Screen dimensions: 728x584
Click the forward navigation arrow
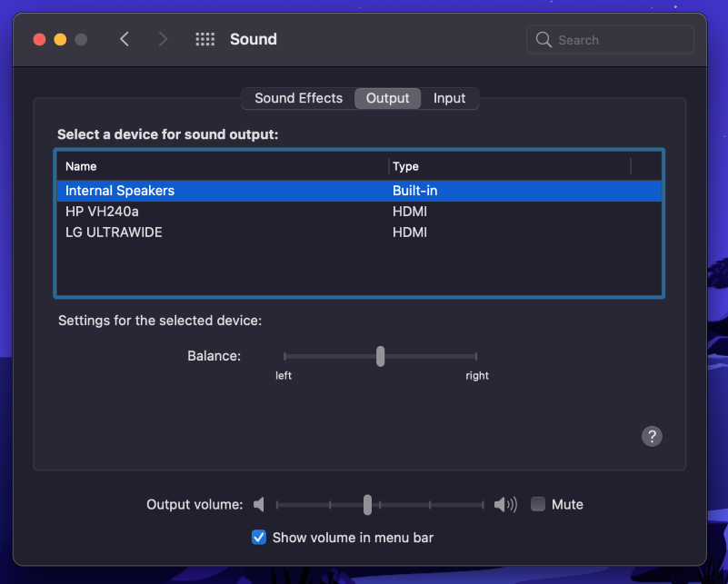[163, 39]
